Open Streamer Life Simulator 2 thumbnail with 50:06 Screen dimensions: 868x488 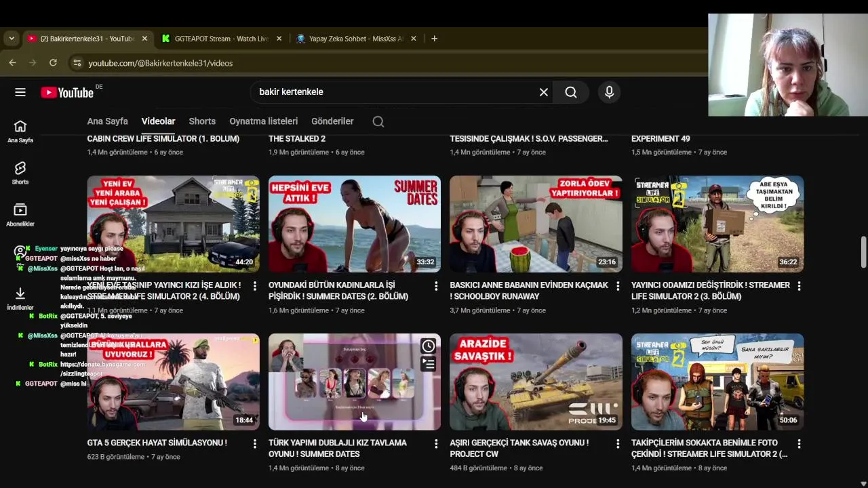717,382
